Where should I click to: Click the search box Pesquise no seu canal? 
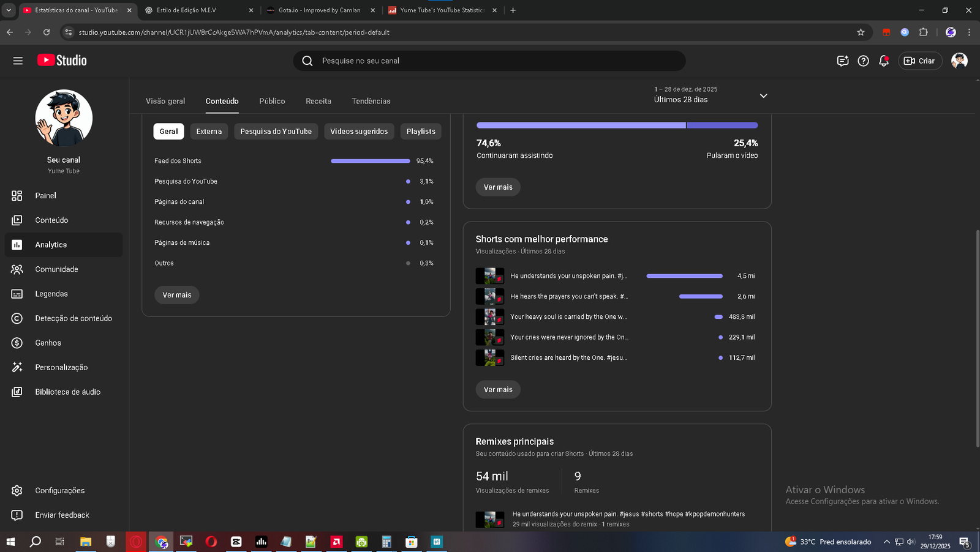point(490,61)
